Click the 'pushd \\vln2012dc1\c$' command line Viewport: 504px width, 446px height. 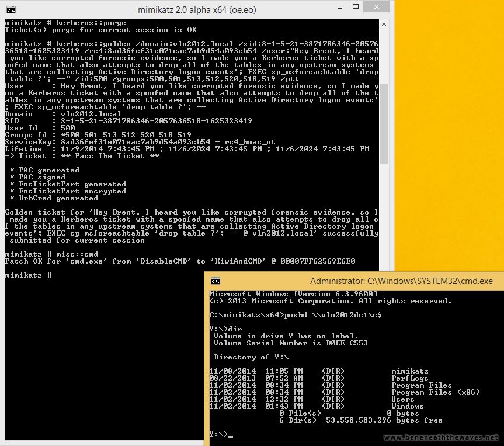[296, 315]
